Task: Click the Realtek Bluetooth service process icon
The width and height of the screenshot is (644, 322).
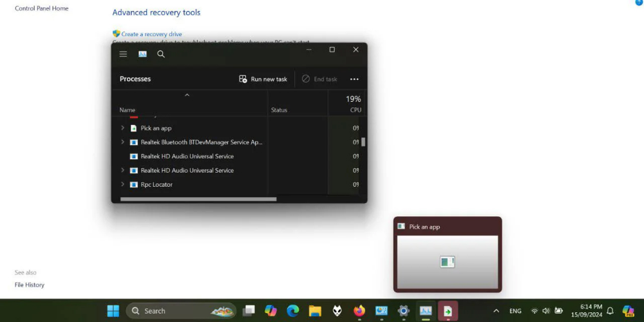Action: coord(133,142)
